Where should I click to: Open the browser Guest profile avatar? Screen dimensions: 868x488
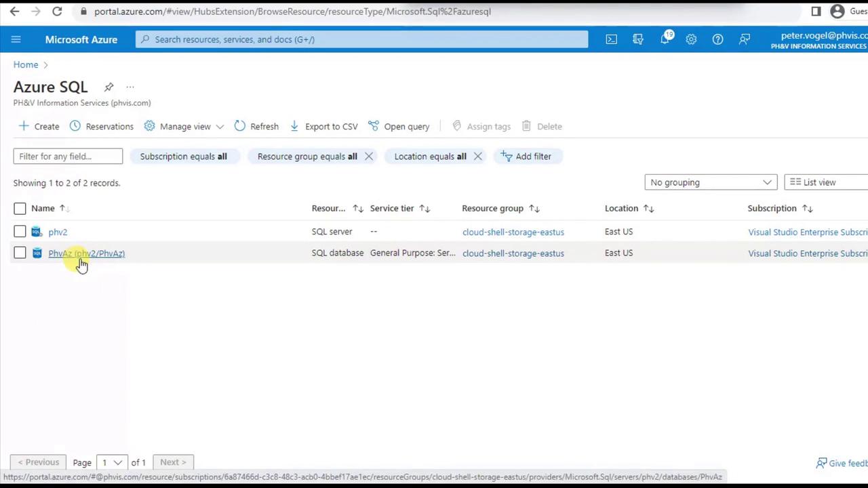837,12
